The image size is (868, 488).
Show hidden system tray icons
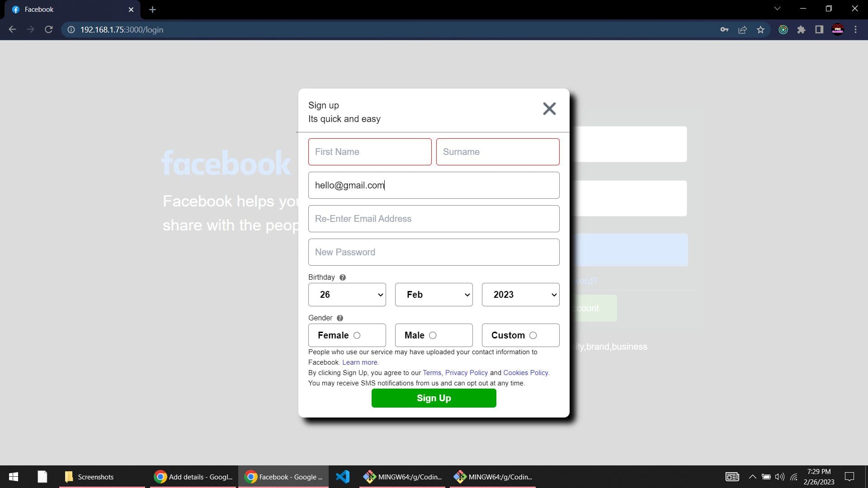tap(752, 477)
